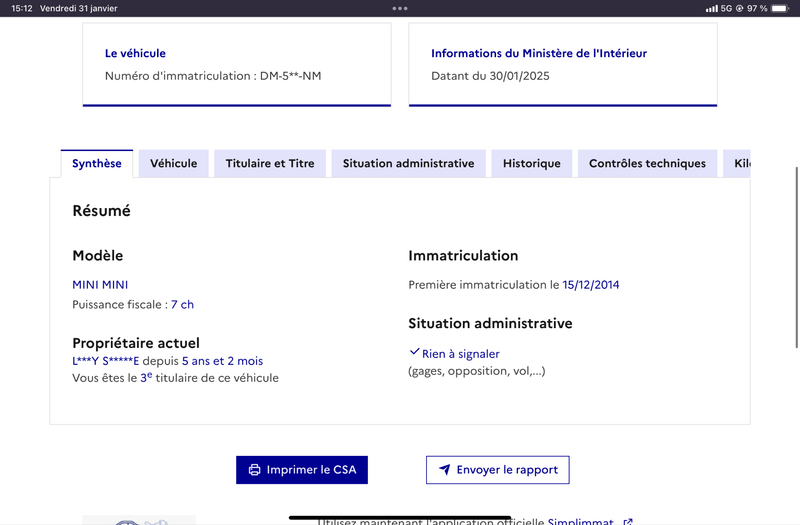The height and width of the screenshot is (525, 800).
Task: Switch to the Historique tab
Action: 532,163
